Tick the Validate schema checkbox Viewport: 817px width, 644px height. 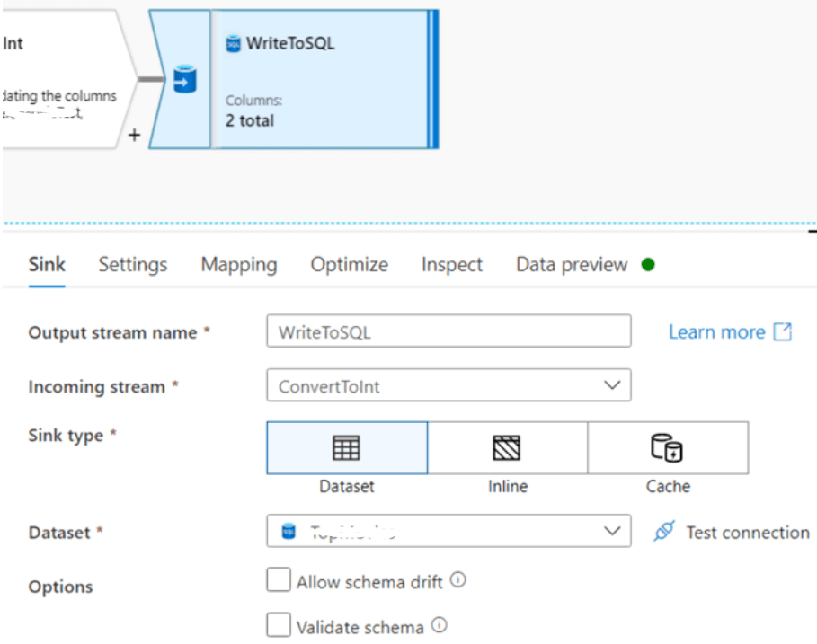click(279, 625)
